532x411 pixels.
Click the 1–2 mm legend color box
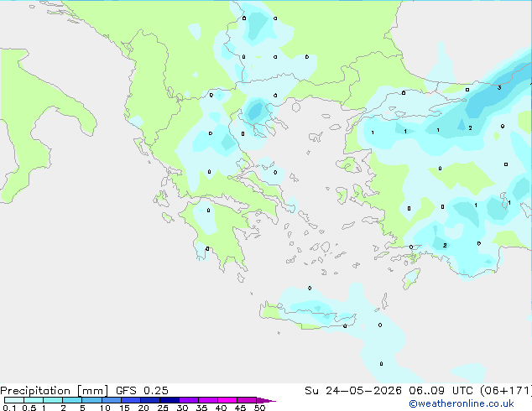(x=53, y=400)
